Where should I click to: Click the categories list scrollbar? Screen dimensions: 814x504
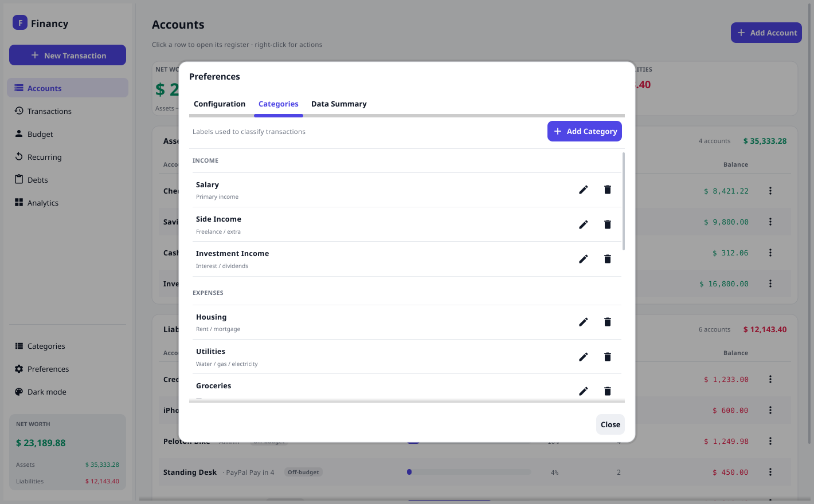pyautogui.click(x=624, y=201)
